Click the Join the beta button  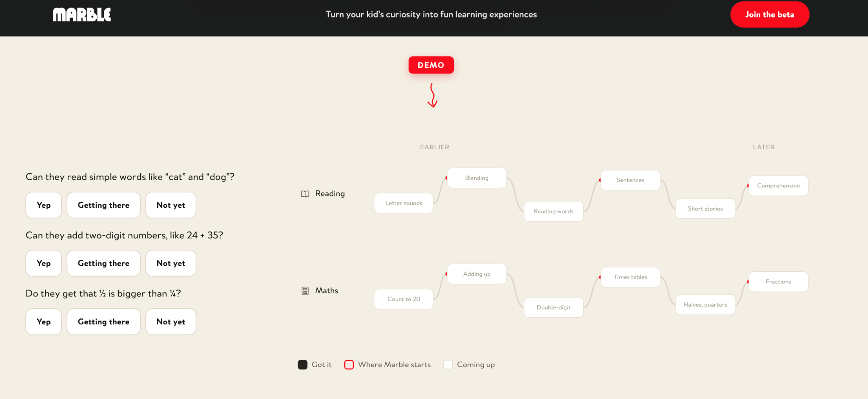770,14
